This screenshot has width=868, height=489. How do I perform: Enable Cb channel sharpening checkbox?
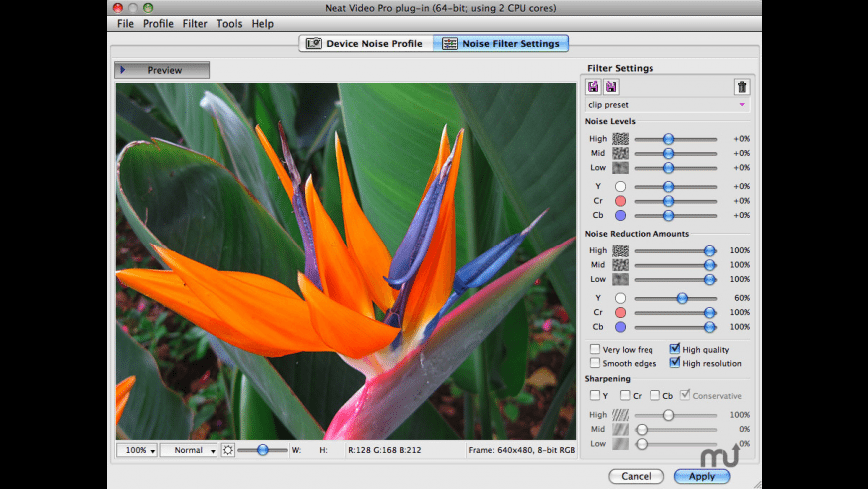pyautogui.click(x=654, y=395)
